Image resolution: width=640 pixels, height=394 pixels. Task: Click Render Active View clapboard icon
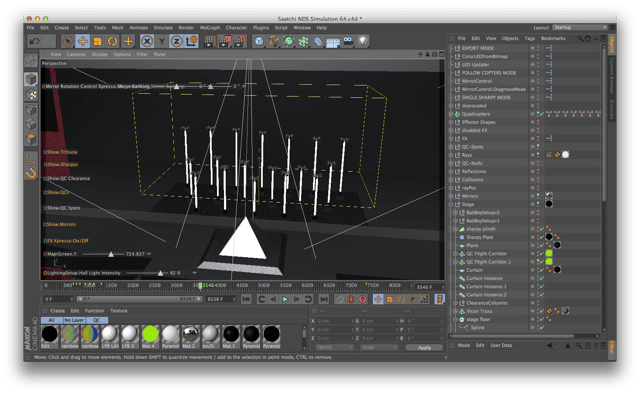pos(209,41)
